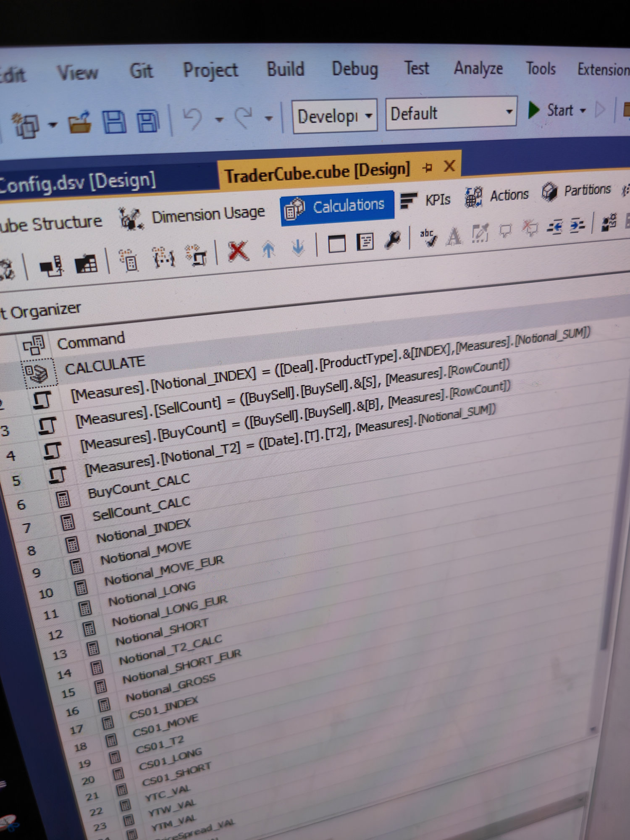This screenshot has height=840, width=630.
Task: Switch to the Partitions tab
Action: tap(576, 191)
